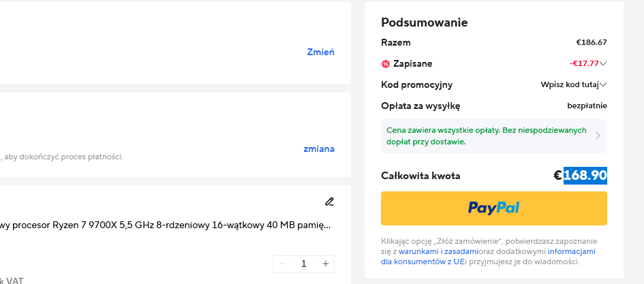Click the pencil edit icon above product
Image resolution: width=644 pixels, height=284 pixels.
click(x=329, y=202)
